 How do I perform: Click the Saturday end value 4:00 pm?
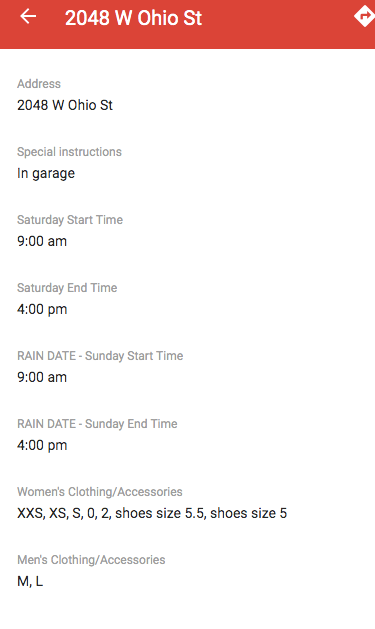click(42, 309)
